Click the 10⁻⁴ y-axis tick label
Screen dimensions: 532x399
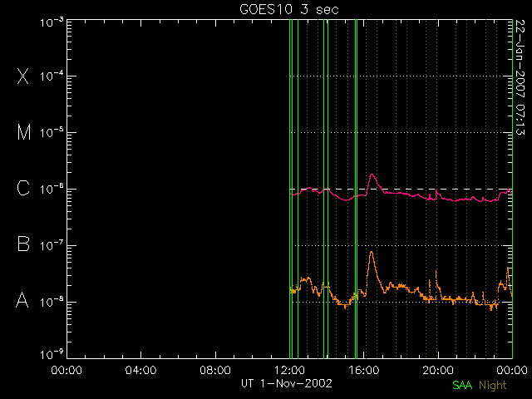(x=52, y=76)
